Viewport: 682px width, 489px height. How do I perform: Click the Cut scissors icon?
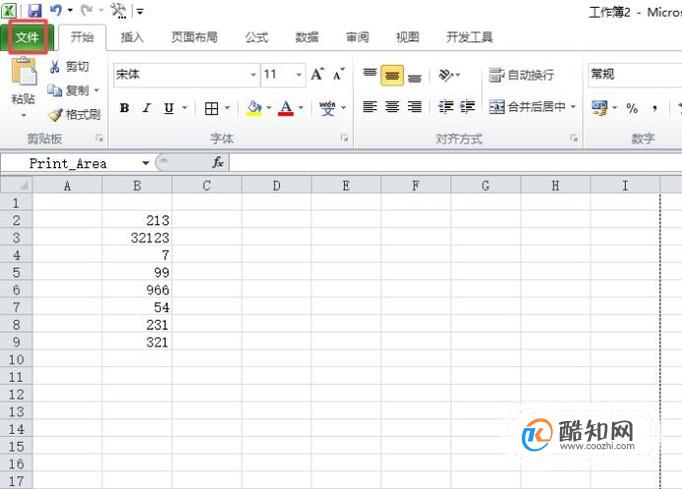click(x=54, y=67)
